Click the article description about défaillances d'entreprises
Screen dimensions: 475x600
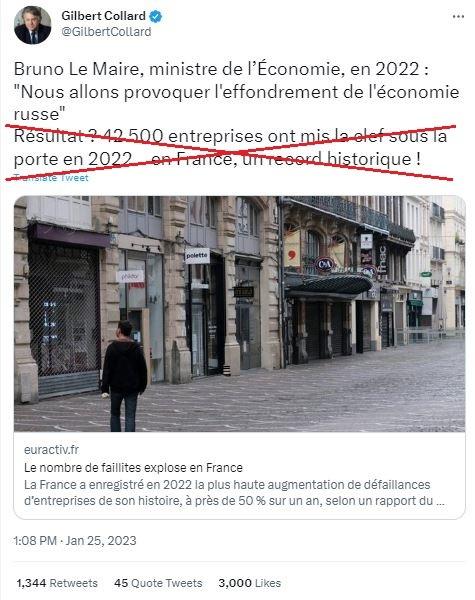pyautogui.click(x=234, y=493)
